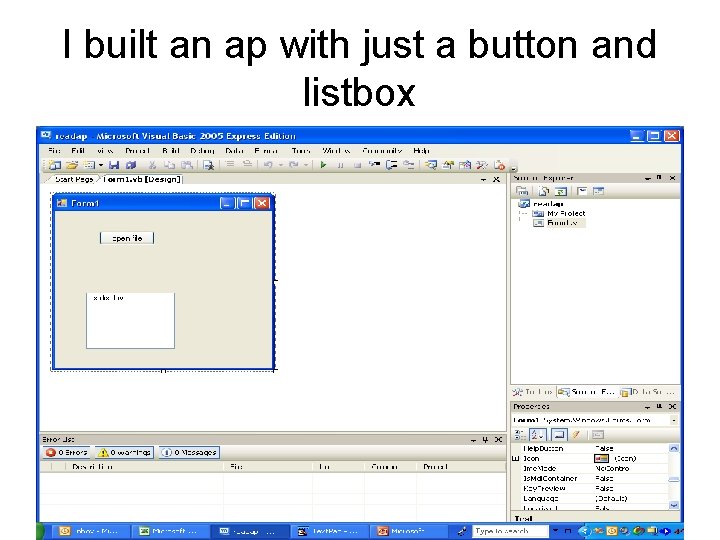Screen dimensions: 720x540
Task: Click the Icon property image swatch
Action: [601, 458]
